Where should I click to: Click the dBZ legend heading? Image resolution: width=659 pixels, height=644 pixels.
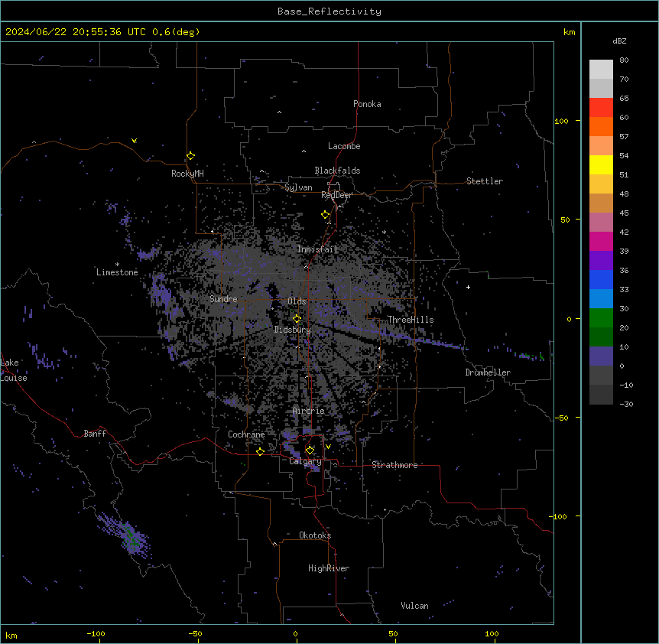[x=619, y=41]
